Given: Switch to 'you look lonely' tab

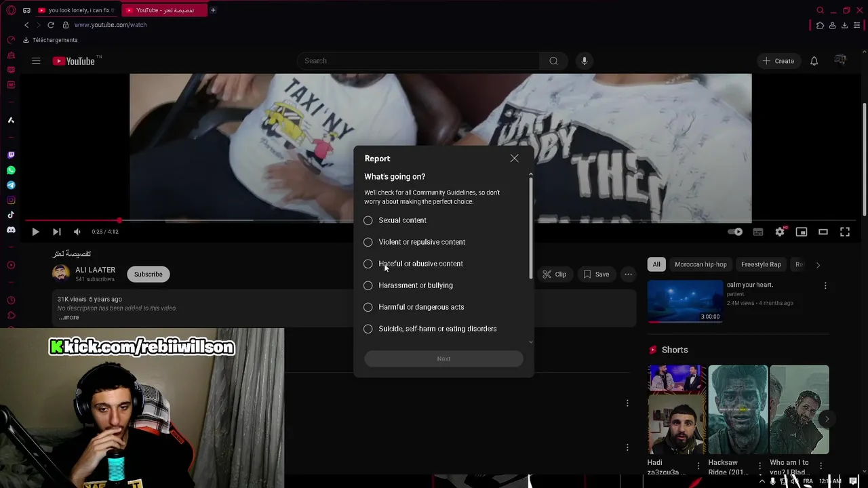Looking at the screenshot, I should [77, 10].
